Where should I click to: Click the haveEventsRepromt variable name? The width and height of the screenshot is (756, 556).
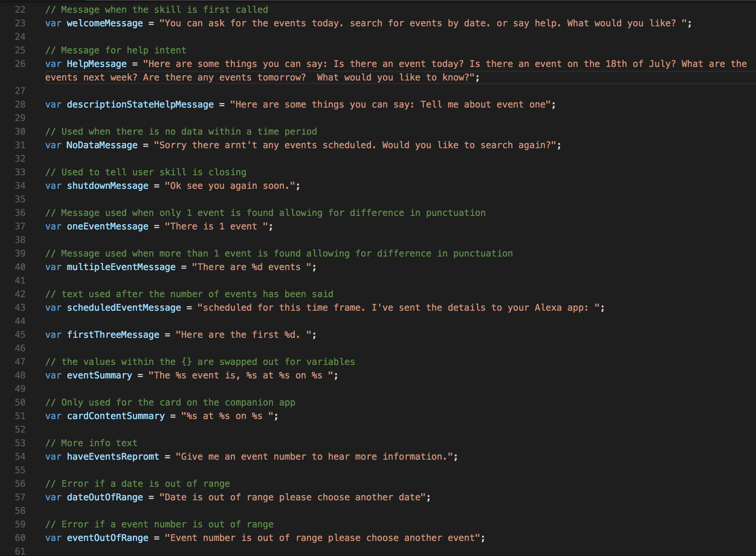[x=113, y=457]
